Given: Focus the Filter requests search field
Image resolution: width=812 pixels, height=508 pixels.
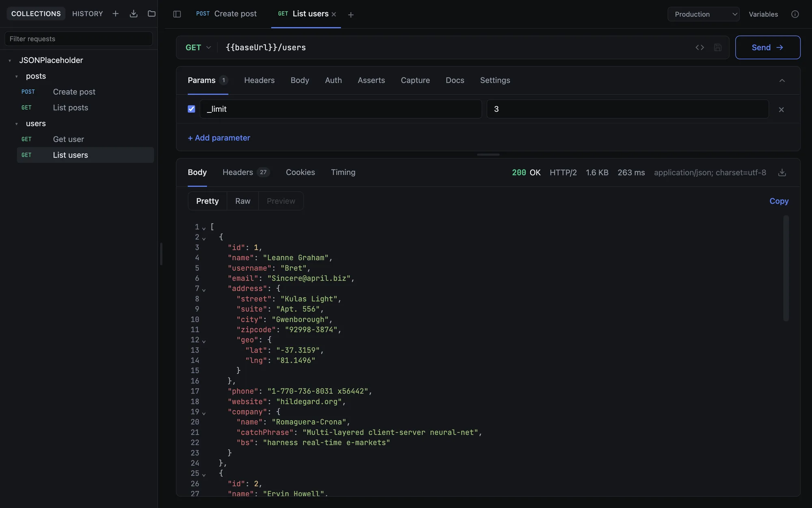Looking at the screenshot, I should click(x=79, y=39).
